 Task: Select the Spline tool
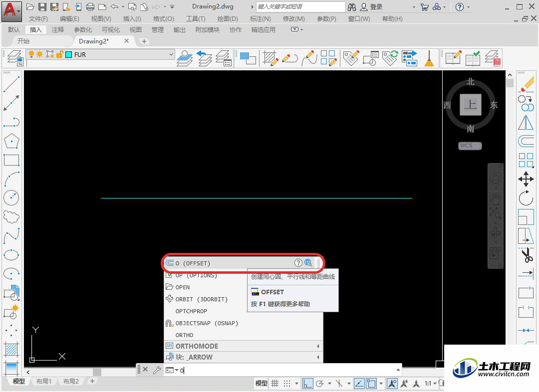pos(11,236)
